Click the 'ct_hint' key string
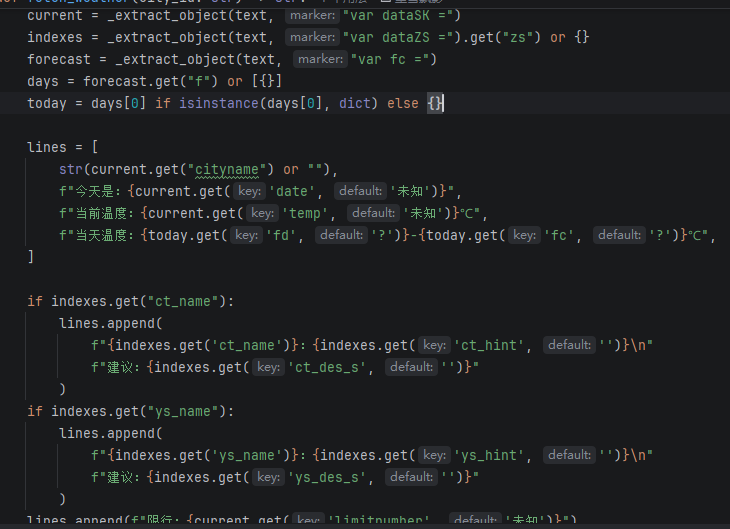 coord(489,346)
